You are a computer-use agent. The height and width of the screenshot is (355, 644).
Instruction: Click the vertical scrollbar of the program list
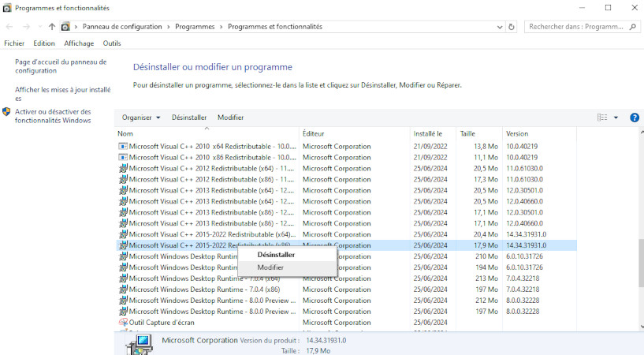(641, 263)
